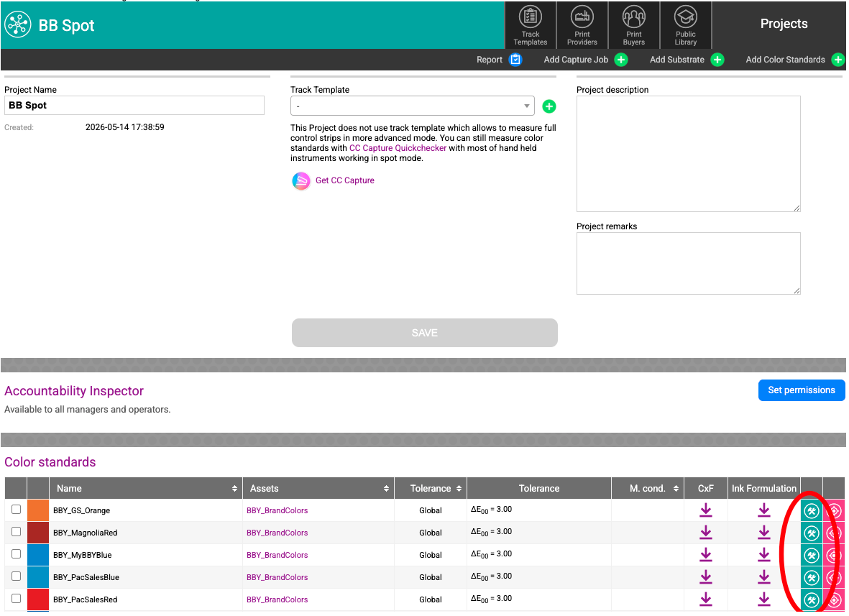Click the Report clipboard icon
Image resolution: width=849 pixels, height=616 pixels.
[515, 60]
